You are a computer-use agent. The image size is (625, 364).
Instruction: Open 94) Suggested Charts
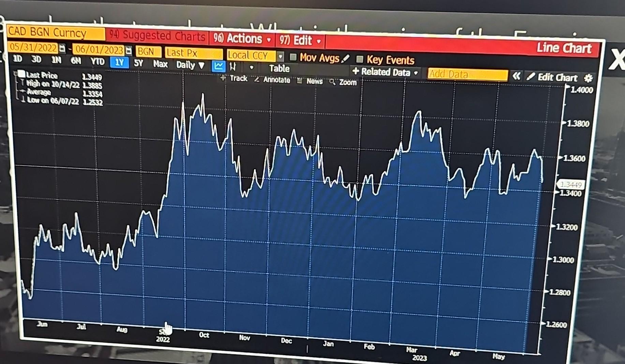[157, 35]
